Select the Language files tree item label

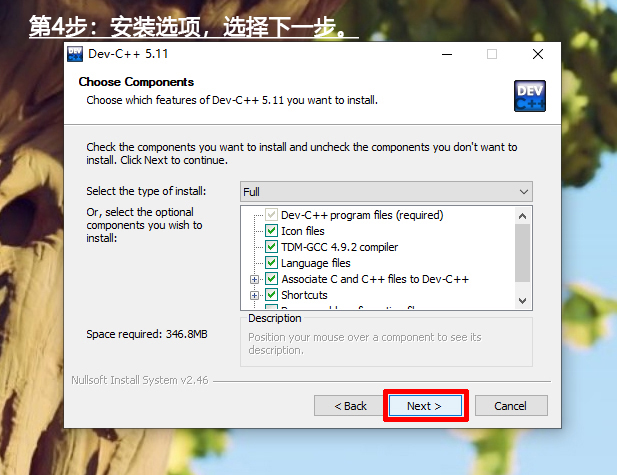[x=316, y=263]
